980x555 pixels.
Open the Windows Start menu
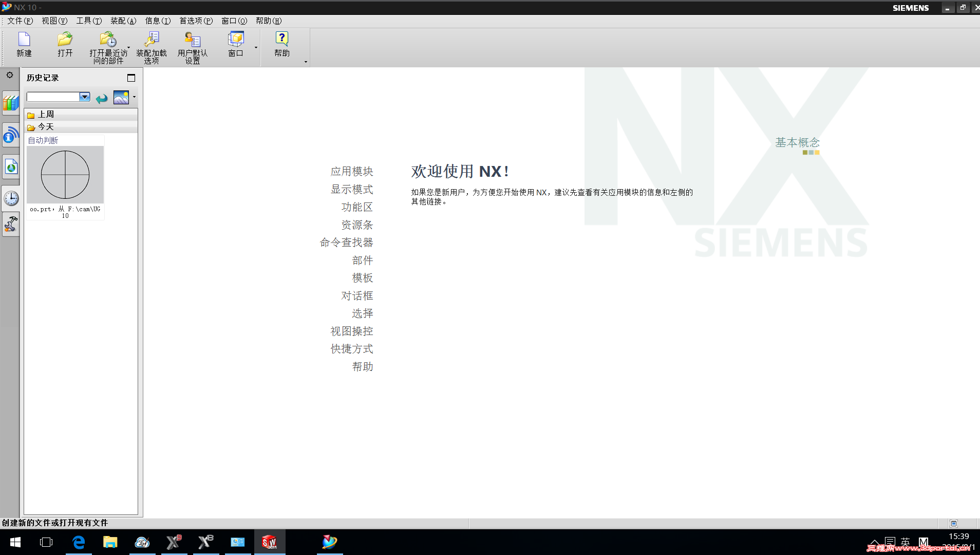[x=15, y=542]
